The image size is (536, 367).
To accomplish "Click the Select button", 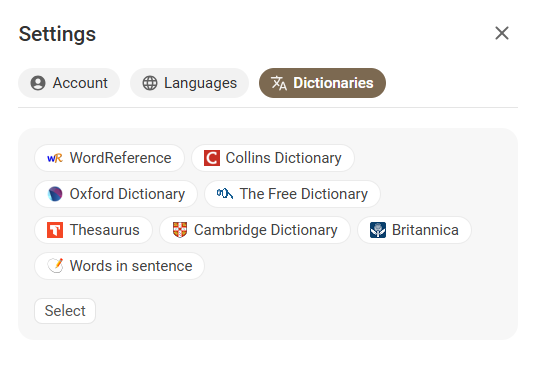I will [x=65, y=311].
